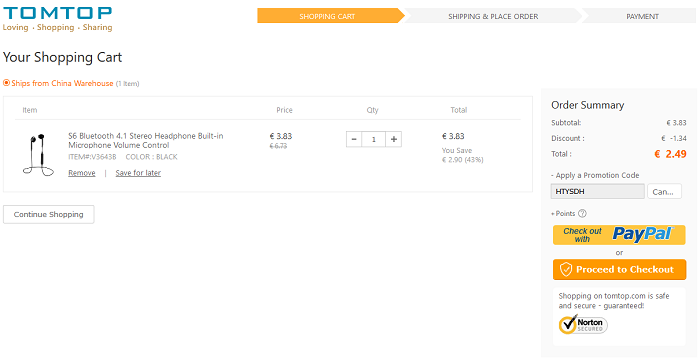Click the Price column header
This screenshot has height=362, width=700.
tap(284, 110)
